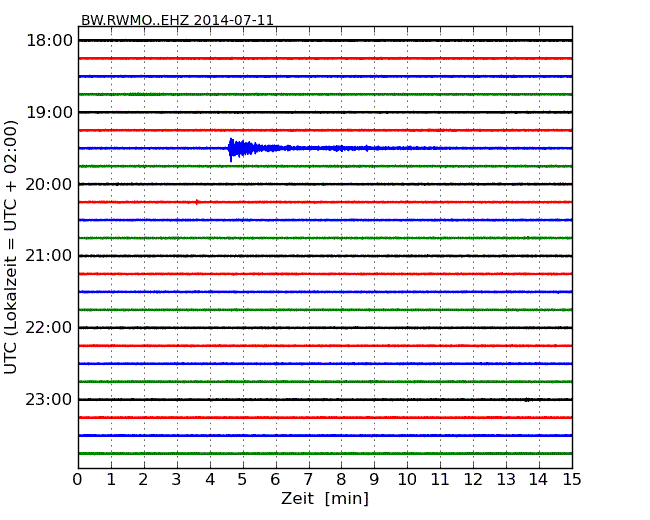Click the x-axis tick label 8
Image resolution: width=650 pixels, height=520 pixels.
[341, 480]
